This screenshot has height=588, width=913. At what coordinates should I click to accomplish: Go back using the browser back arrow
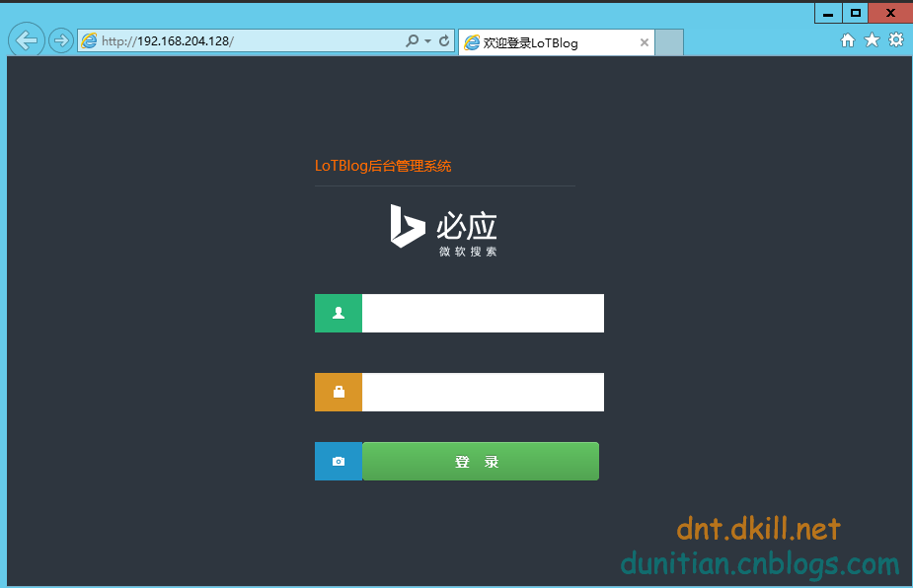[27, 40]
